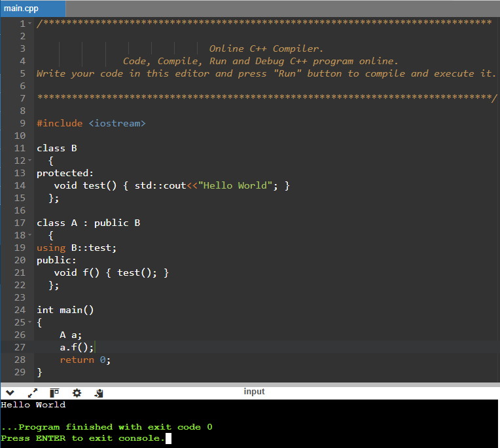Screen dimensions: 500x448
Task: Click 'void f()' on line 21
Action: (x=77, y=272)
